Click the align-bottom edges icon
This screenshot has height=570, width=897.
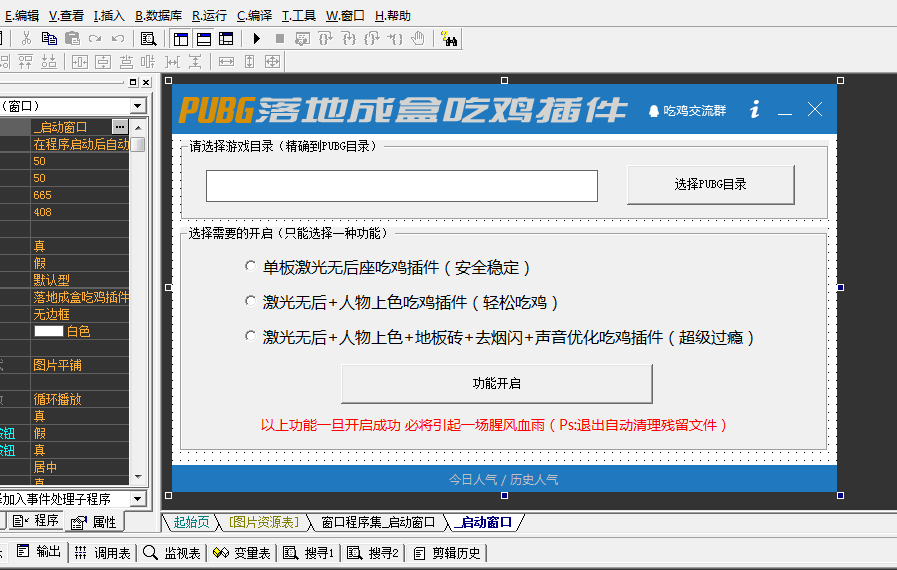49,61
